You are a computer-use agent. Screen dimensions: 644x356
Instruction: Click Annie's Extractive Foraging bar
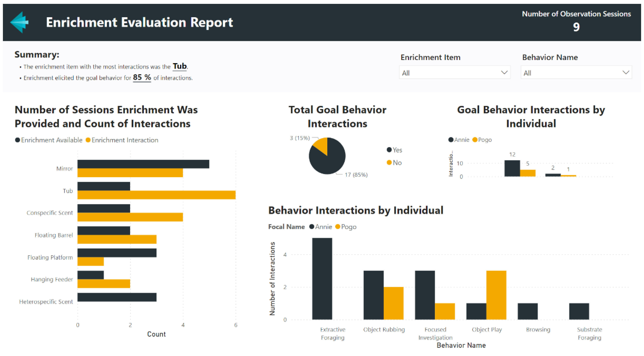coord(322,278)
